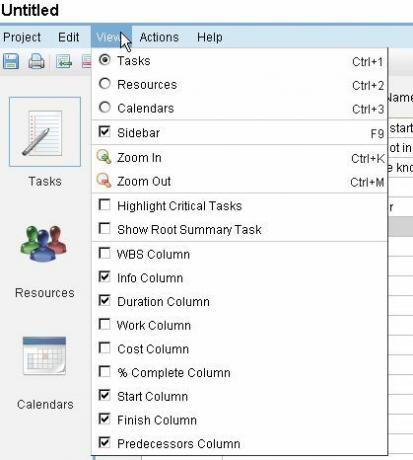Click the Print toolbar icon

coord(36,62)
